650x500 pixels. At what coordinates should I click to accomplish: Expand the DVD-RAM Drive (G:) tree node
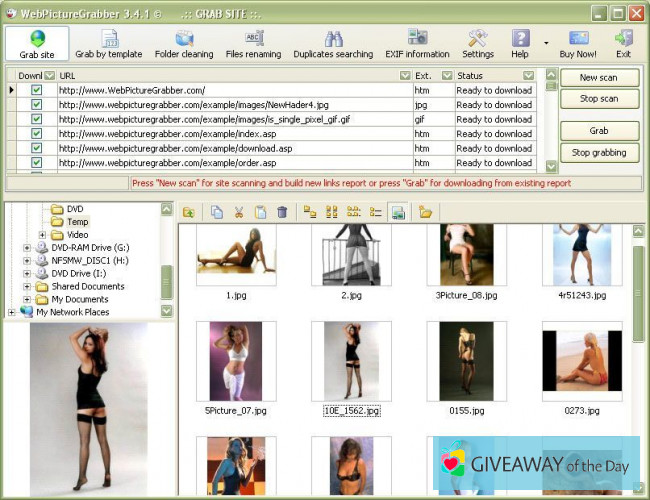27,248
